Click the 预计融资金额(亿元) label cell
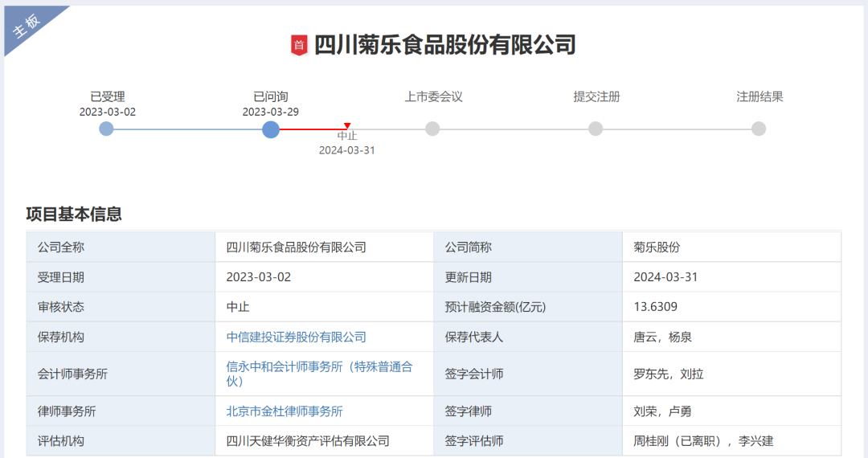Screen dimensions: 868x458 point(528,307)
